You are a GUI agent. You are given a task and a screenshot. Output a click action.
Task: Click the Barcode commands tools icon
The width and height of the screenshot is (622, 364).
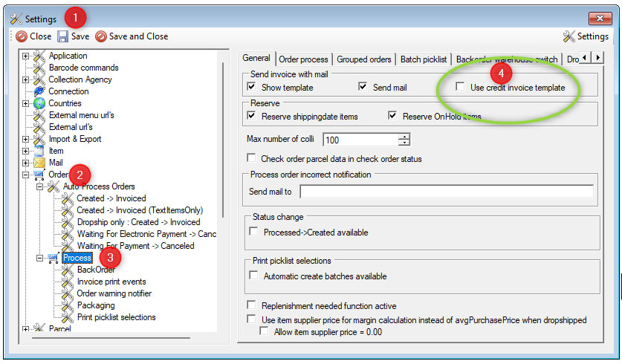[x=39, y=68]
